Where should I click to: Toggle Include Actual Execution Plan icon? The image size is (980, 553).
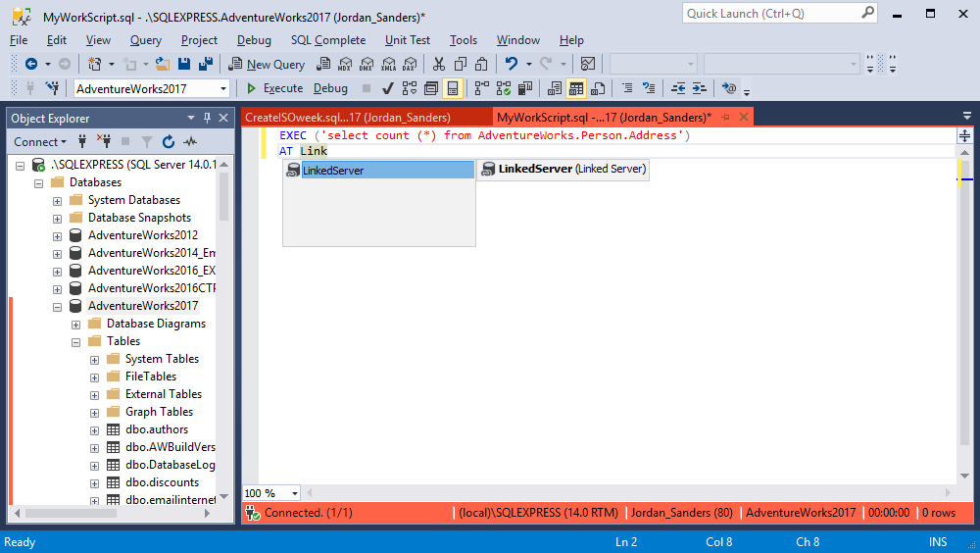[x=482, y=88]
